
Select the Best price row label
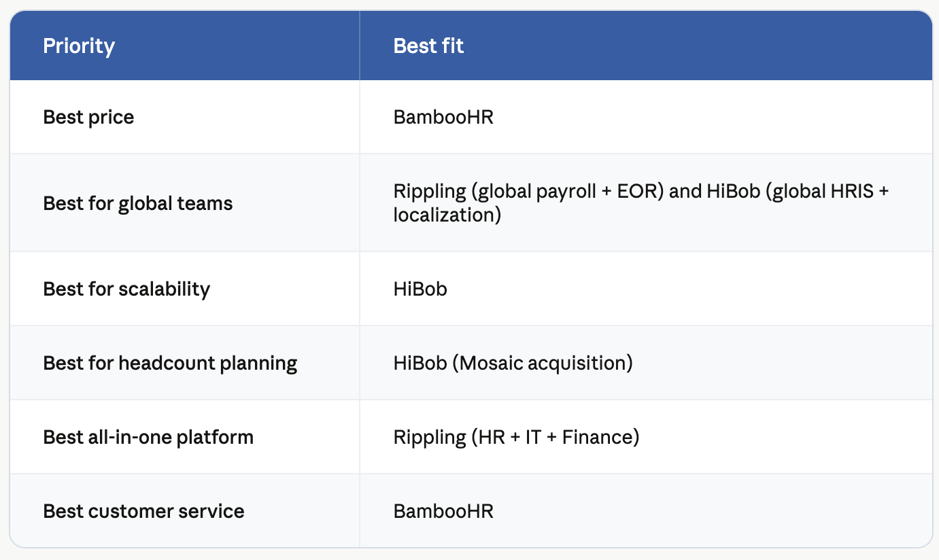(x=88, y=117)
